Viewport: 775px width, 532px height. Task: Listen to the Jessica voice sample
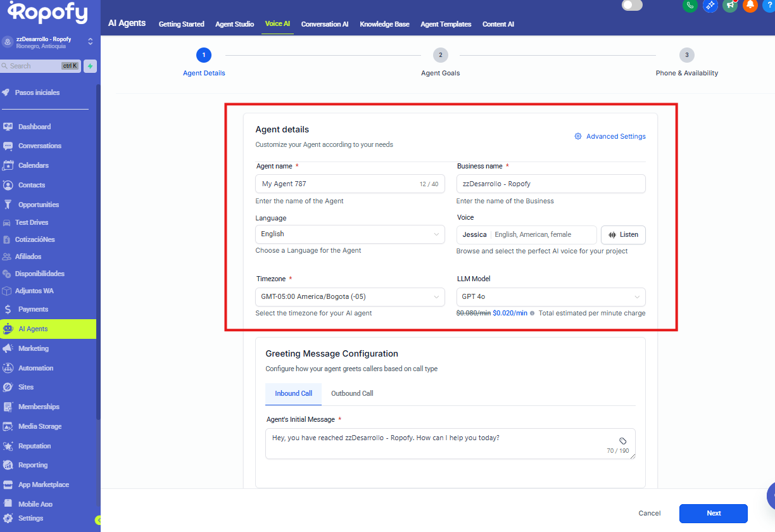click(x=623, y=234)
